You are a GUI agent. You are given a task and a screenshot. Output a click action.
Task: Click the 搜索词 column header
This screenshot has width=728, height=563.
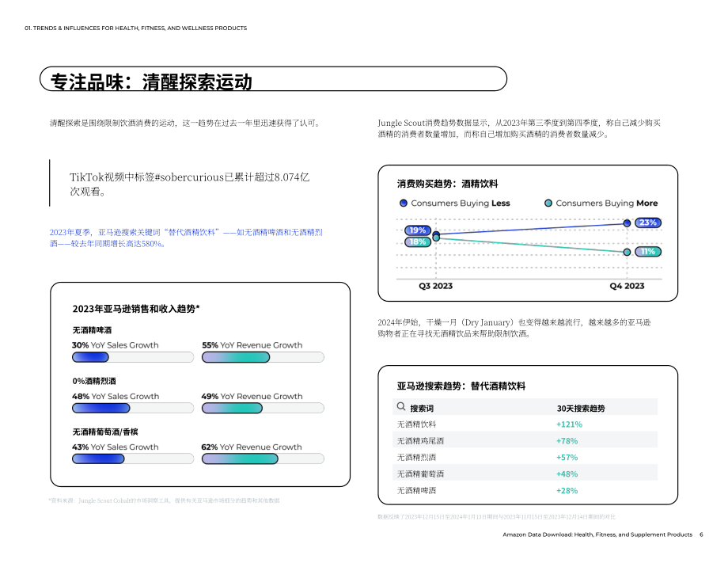pyautogui.click(x=422, y=409)
